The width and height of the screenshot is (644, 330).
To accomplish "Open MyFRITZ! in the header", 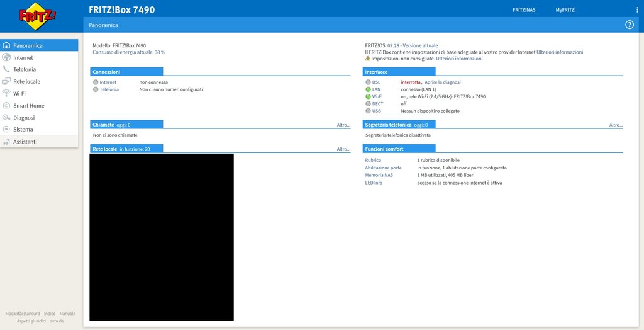I will [565, 10].
